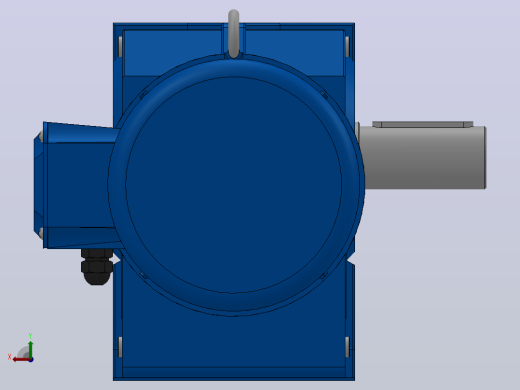
Task: Select the black cable gland fitting
Action: [x=97, y=267]
